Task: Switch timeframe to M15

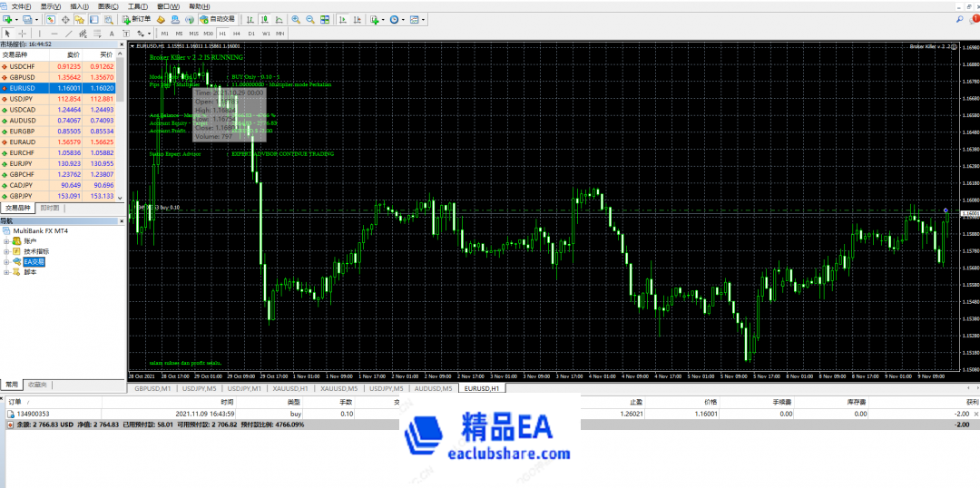Action: (x=194, y=34)
